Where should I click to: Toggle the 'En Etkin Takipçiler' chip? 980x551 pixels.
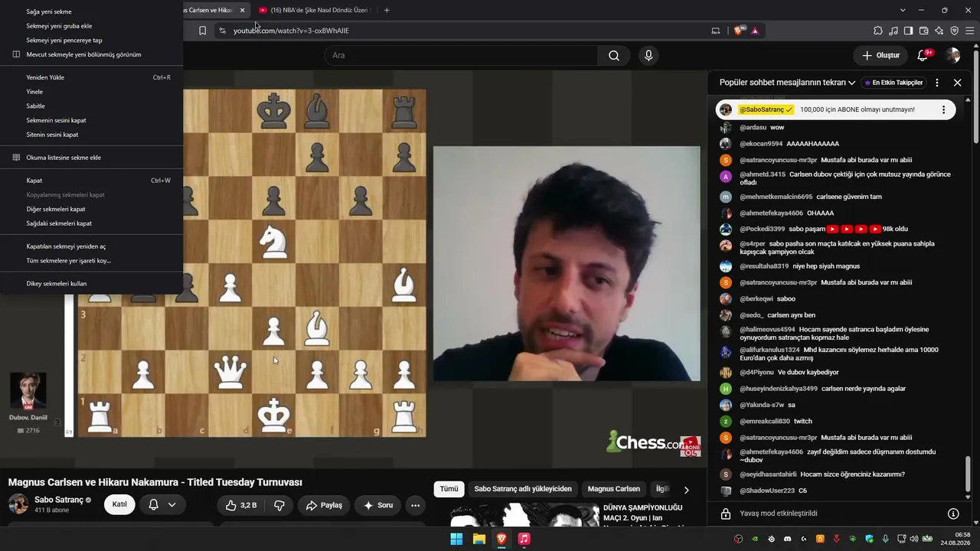coord(893,83)
